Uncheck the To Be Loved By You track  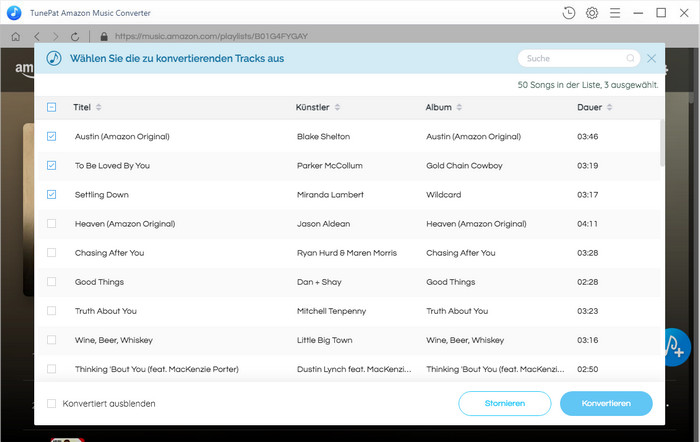point(51,165)
